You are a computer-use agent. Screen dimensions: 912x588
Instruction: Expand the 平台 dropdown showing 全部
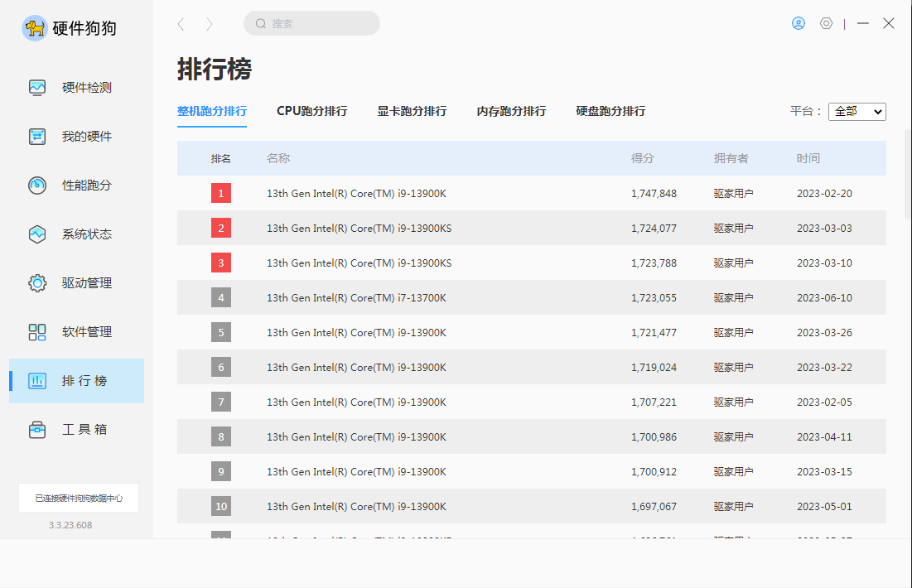[x=857, y=111]
